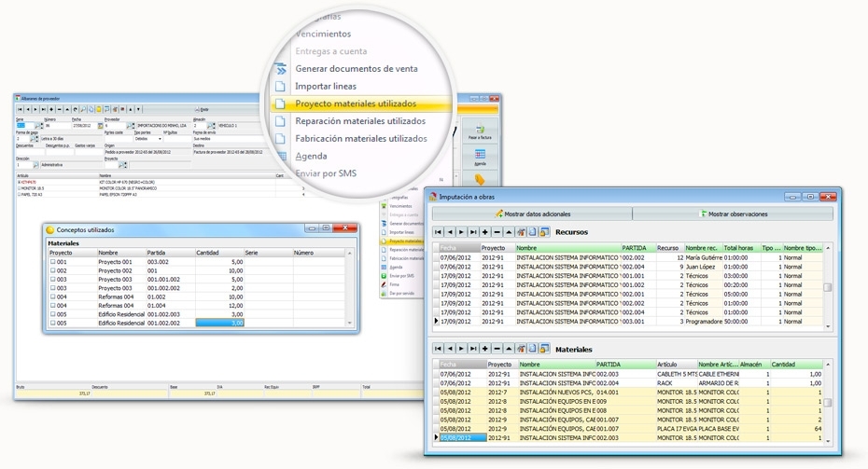Open Dirección lookup button in Albaranes form
Viewport: 868px width, 469px height.
(x=36, y=165)
